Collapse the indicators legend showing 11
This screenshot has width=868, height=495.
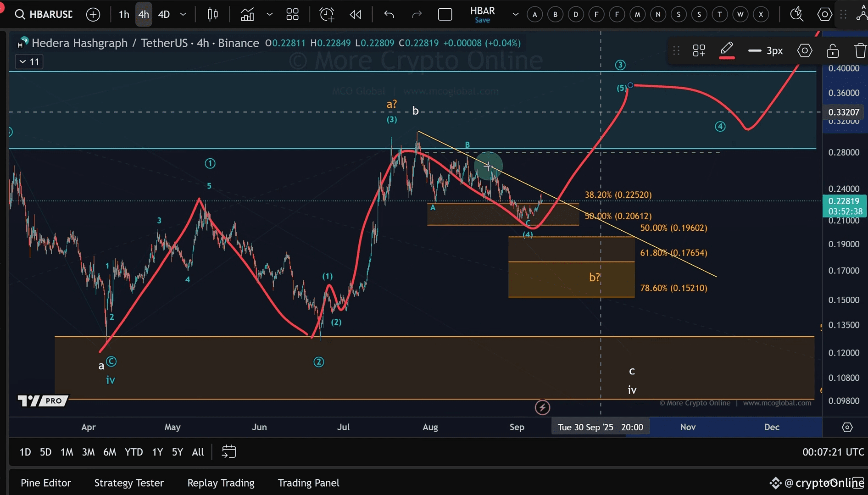click(29, 61)
